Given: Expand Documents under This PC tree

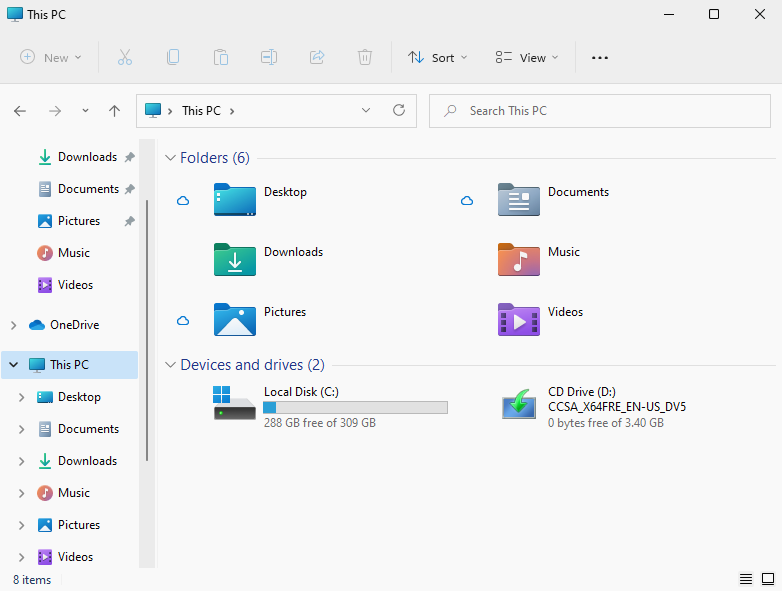Looking at the screenshot, I should tap(21, 429).
